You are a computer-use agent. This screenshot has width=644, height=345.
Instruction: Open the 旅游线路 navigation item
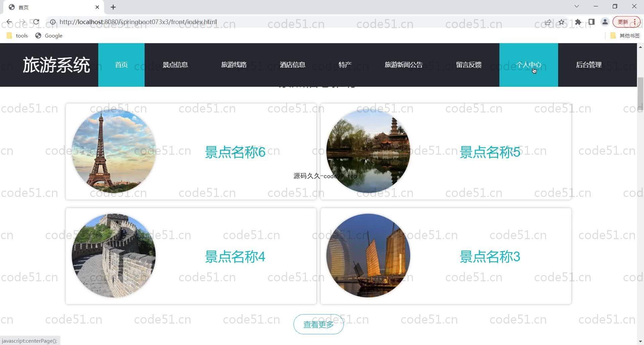234,65
